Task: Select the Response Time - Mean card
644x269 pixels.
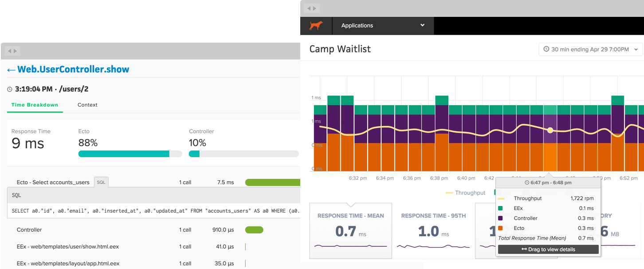Action: coord(350,231)
